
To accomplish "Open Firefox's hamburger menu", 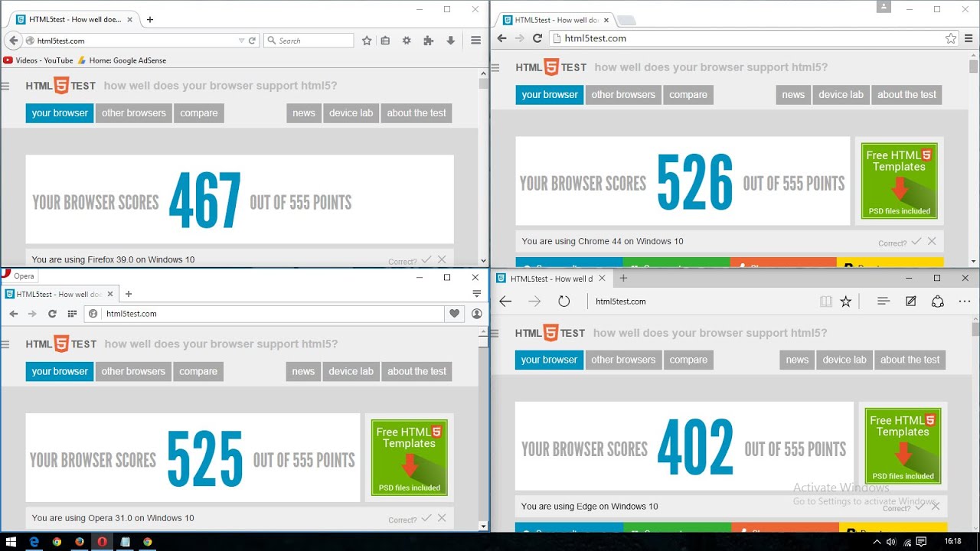I will click(x=475, y=41).
